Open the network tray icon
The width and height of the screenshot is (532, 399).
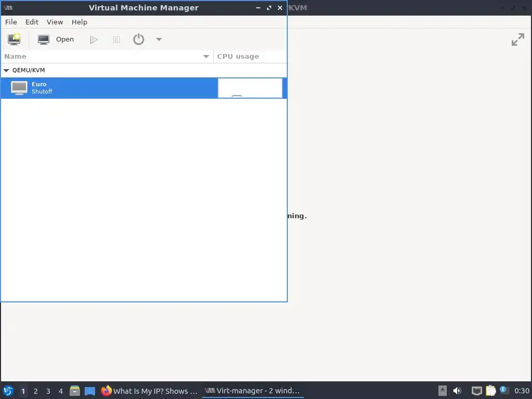[477, 391]
